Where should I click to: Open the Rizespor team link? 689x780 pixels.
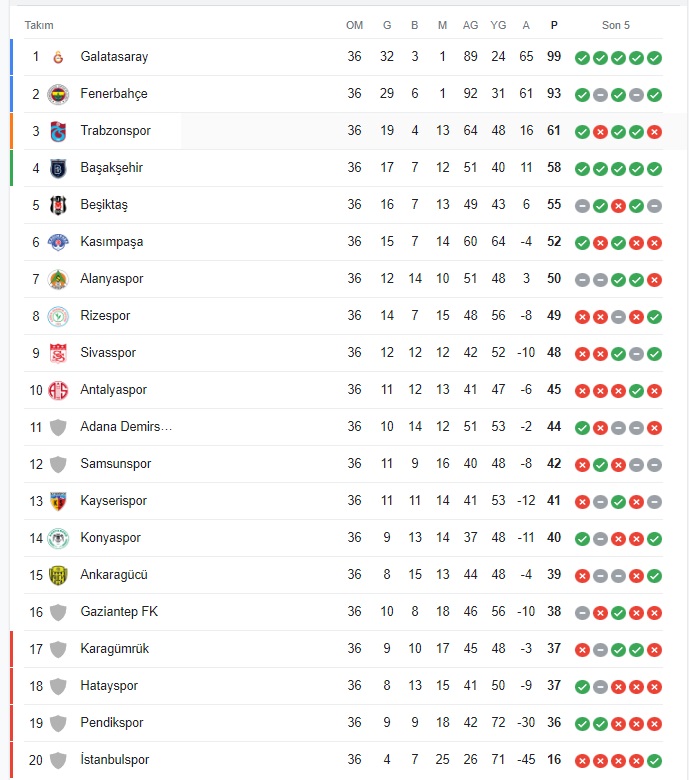[105, 316]
